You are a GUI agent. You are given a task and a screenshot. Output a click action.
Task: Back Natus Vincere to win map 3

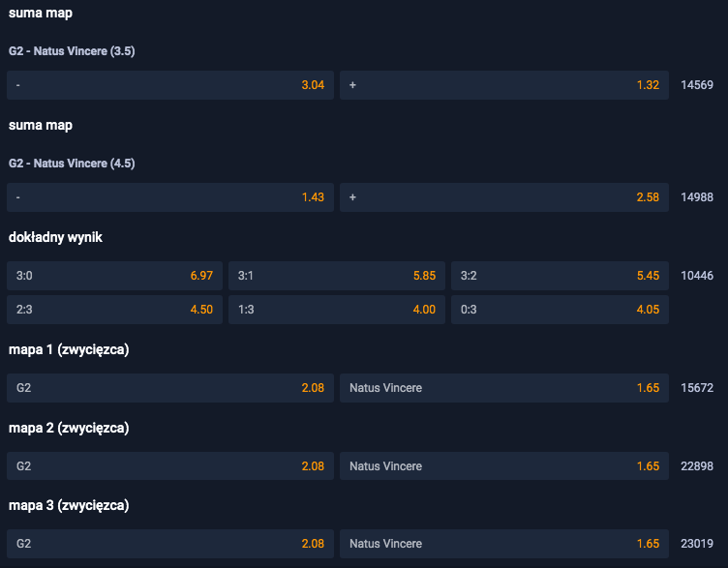click(x=503, y=544)
